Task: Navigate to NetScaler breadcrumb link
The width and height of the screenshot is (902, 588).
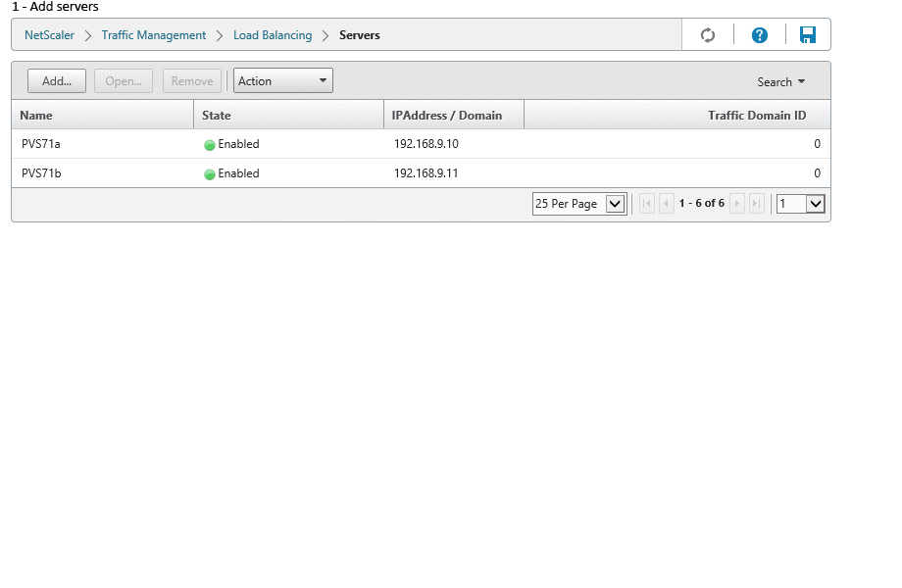Action: (x=49, y=35)
